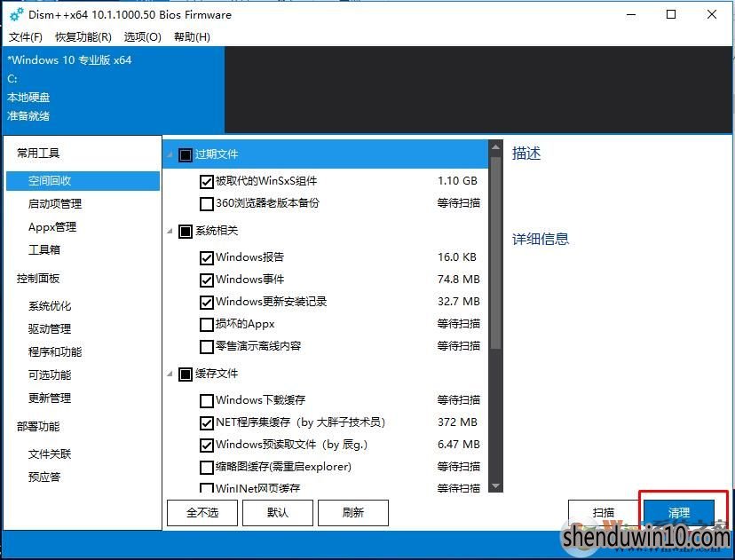Viewport: 735px width, 560px height.
Task: Open 文件关联 in the sidebar
Action: tap(50, 454)
